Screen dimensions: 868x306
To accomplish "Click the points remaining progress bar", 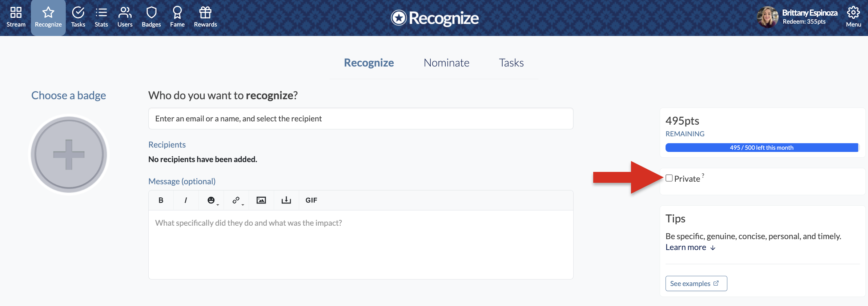I will coord(762,148).
